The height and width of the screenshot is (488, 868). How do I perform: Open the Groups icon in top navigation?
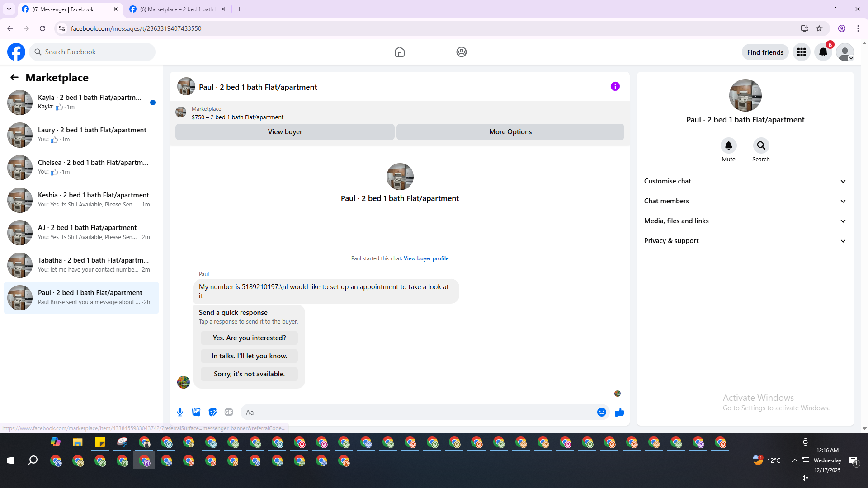(x=462, y=52)
